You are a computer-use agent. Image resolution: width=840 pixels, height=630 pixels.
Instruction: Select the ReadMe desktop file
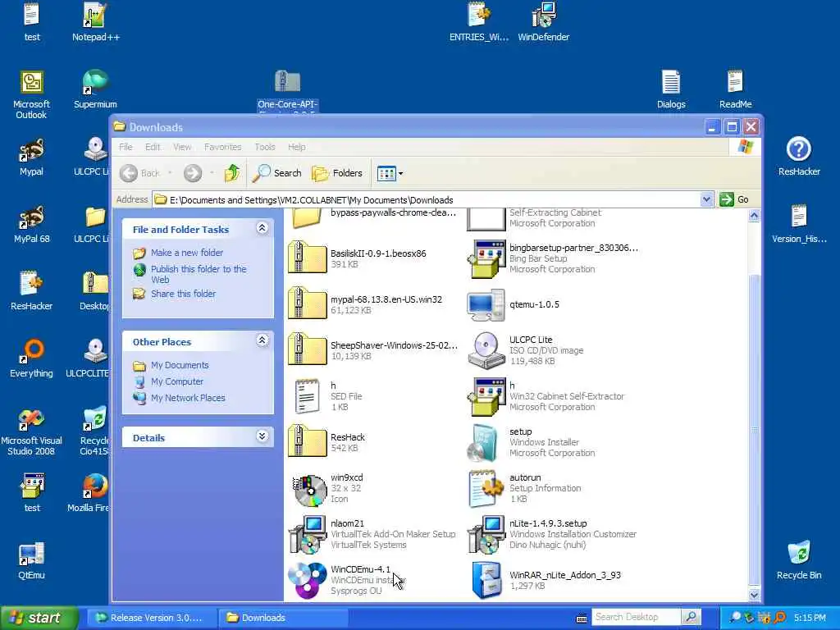(x=735, y=89)
